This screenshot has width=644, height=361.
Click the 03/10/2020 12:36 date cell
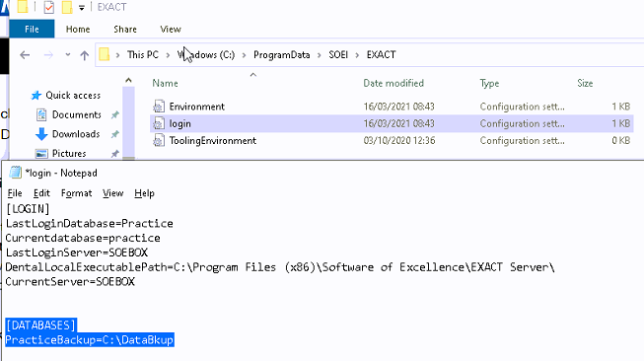(x=398, y=140)
